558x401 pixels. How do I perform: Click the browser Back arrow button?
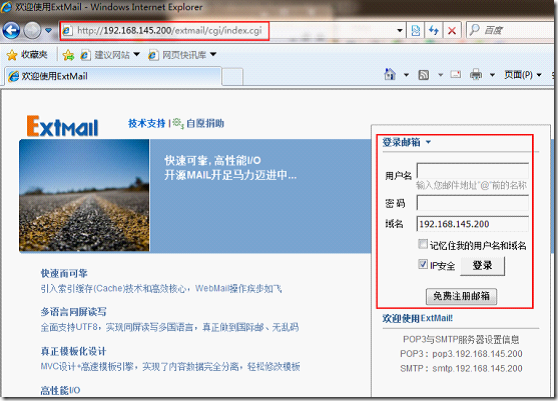pos(11,31)
